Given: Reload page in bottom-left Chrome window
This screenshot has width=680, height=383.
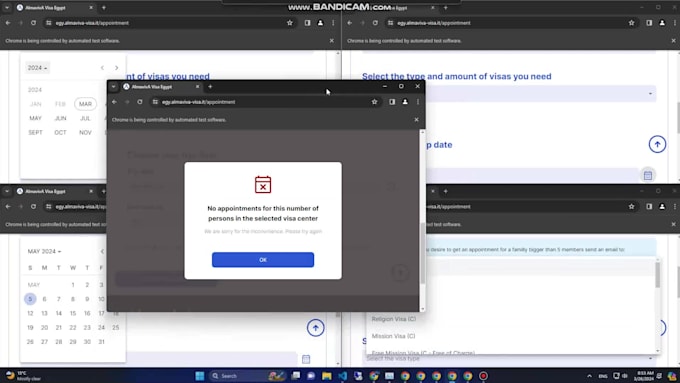Looking at the screenshot, I should (x=33, y=207).
